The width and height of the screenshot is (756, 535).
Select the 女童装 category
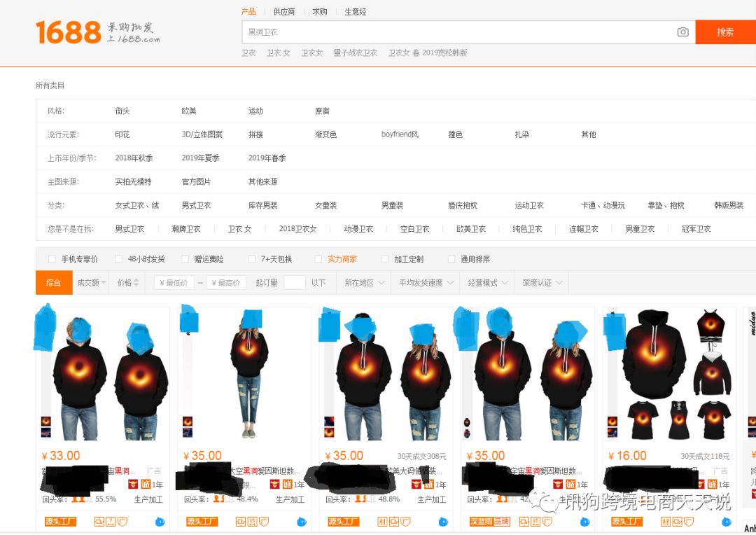click(326, 205)
